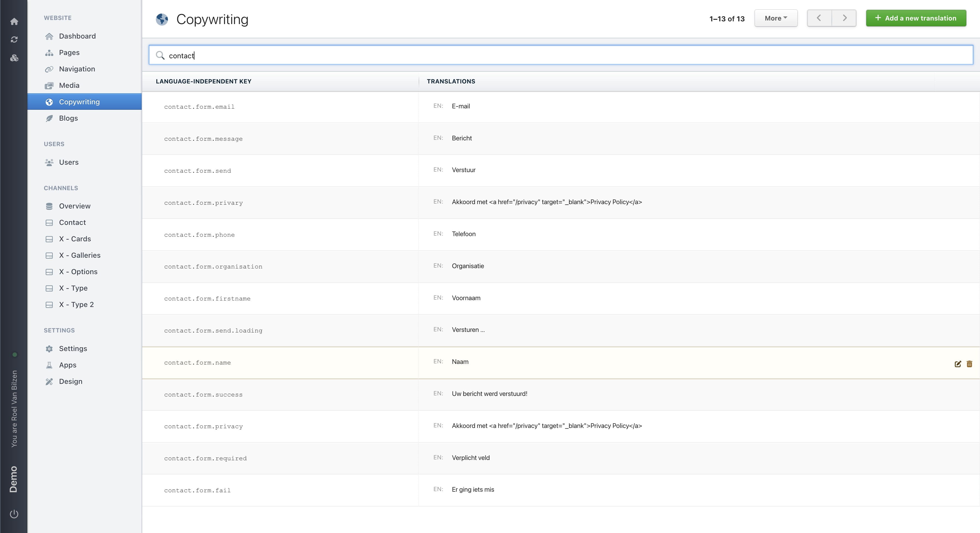Delete contact.form.name using the trash icon
This screenshot has height=533, width=980.
point(969,364)
